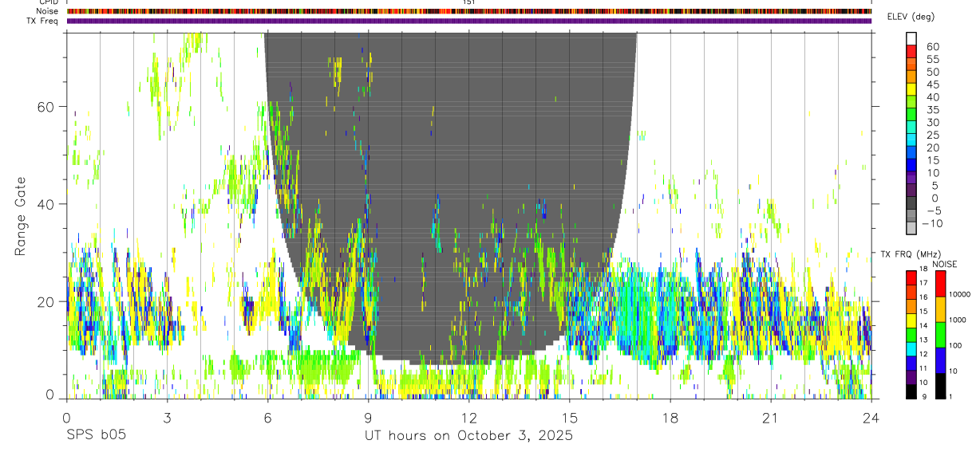Click the '100' label on the NOISE legend

(x=955, y=345)
